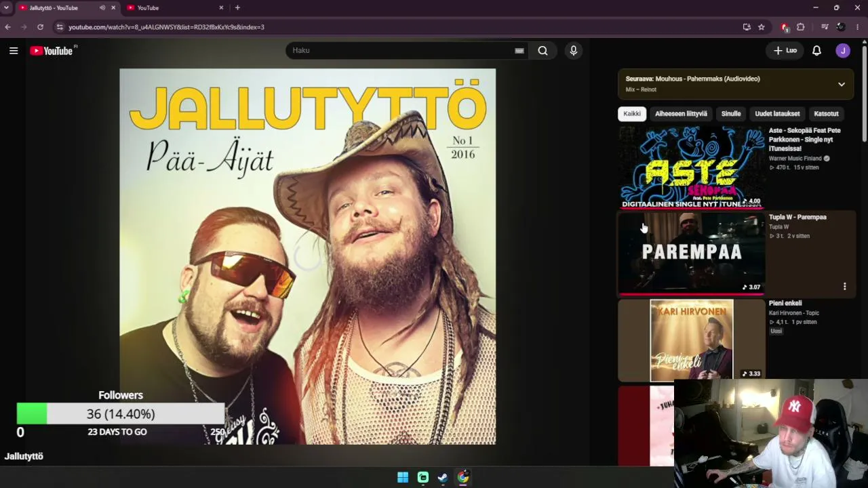Open more actions for Tupla W - Parempaa

coord(844,287)
